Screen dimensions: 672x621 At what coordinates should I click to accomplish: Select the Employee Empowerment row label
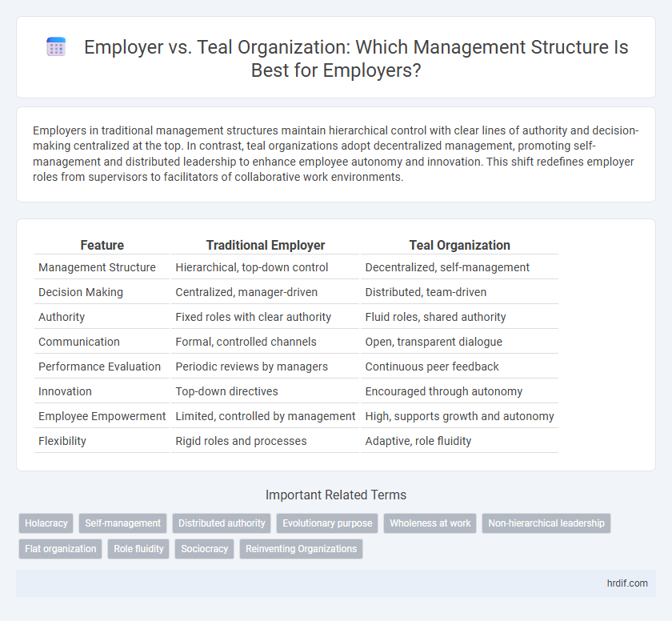click(x=102, y=417)
